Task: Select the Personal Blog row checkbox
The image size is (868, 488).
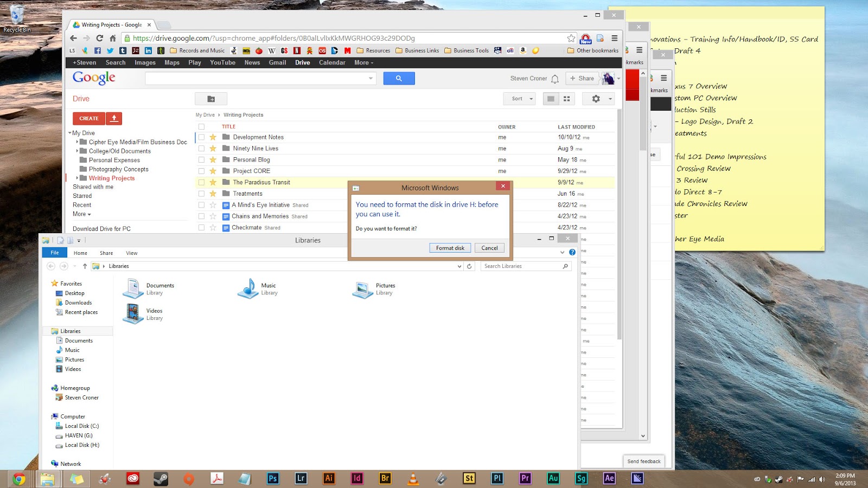Action: coord(201,160)
